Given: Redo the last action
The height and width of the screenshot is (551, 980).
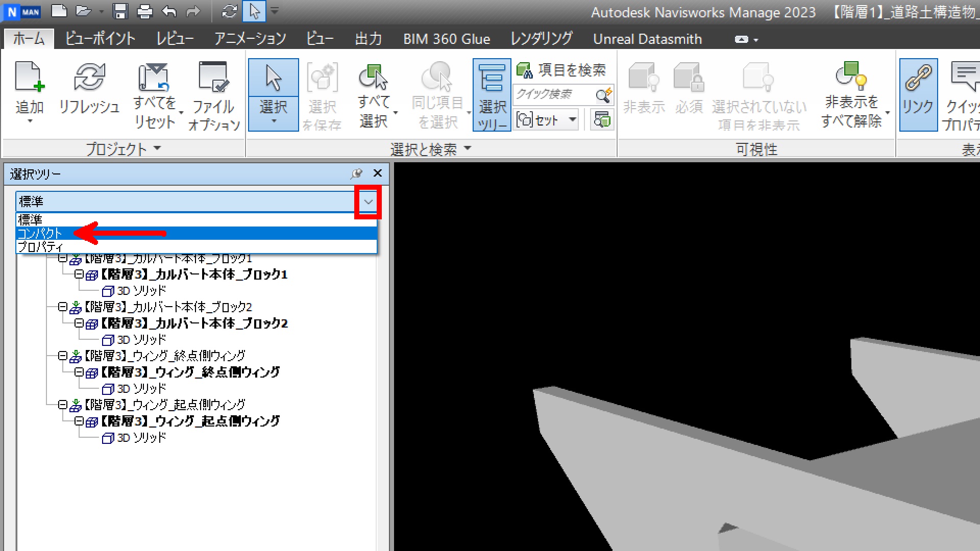Looking at the screenshot, I should point(193,11).
